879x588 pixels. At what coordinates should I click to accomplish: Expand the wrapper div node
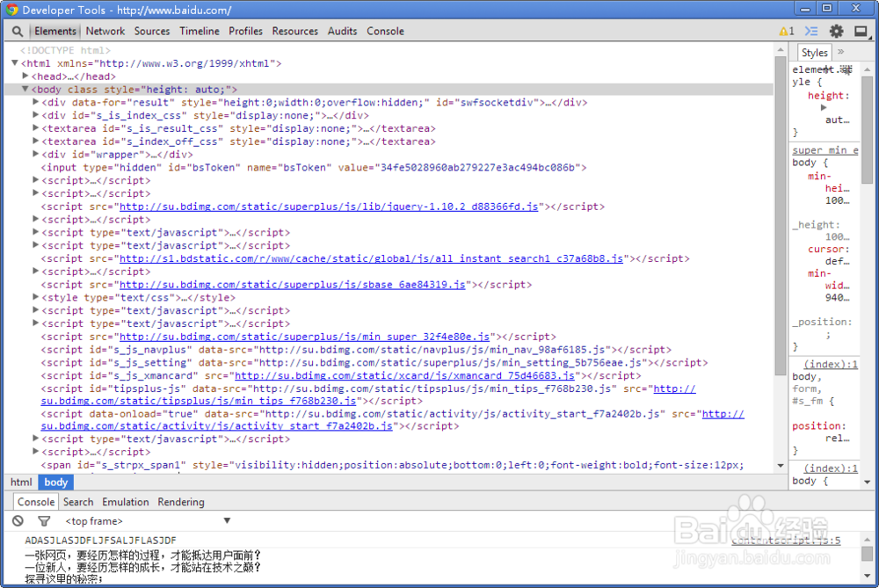coord(35,154)
